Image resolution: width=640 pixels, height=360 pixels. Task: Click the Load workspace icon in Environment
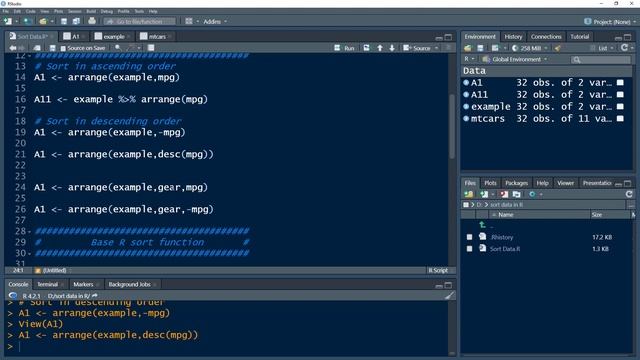[468, 48]
